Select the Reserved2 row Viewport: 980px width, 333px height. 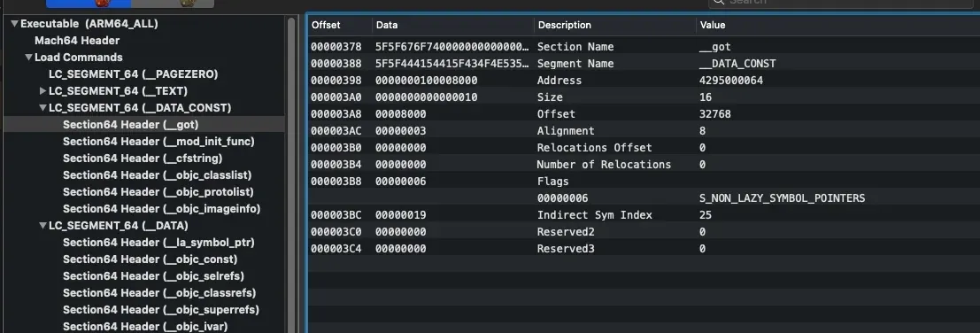(644, 232)
